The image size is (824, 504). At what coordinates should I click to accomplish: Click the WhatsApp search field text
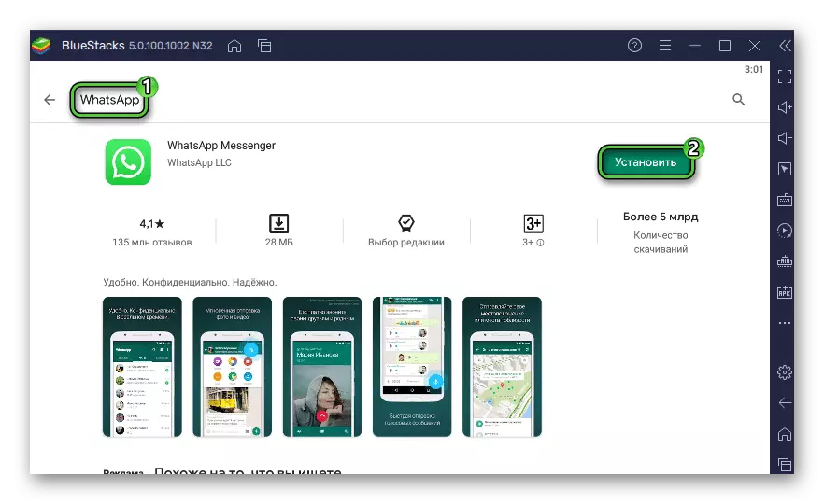tap(110, 100)
